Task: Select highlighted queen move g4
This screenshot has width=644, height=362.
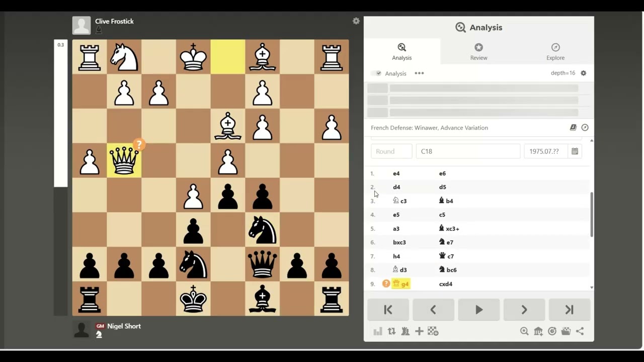Action: (401, 284)
